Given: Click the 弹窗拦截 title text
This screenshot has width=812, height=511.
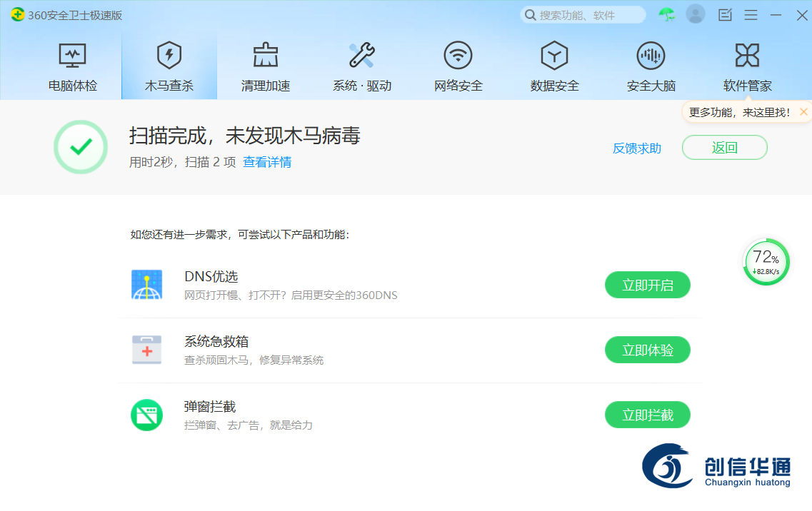Looking at the screenshot, I should (210, 406).
